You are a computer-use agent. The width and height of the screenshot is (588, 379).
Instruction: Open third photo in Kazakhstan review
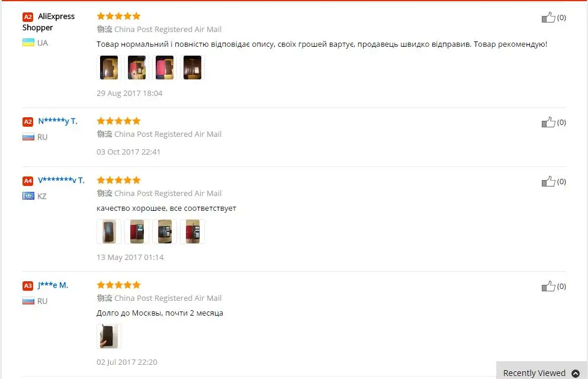[165, 232]
